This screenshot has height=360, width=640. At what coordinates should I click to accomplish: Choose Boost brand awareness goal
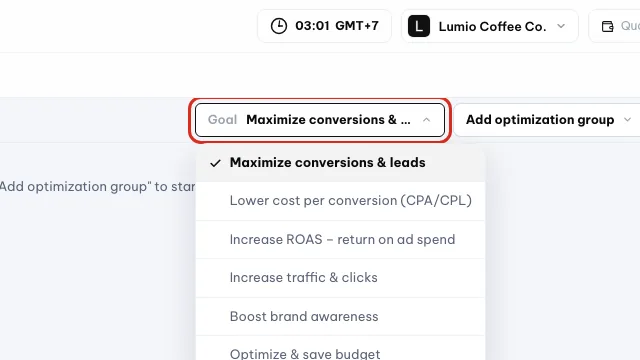(x=340, y=317)
